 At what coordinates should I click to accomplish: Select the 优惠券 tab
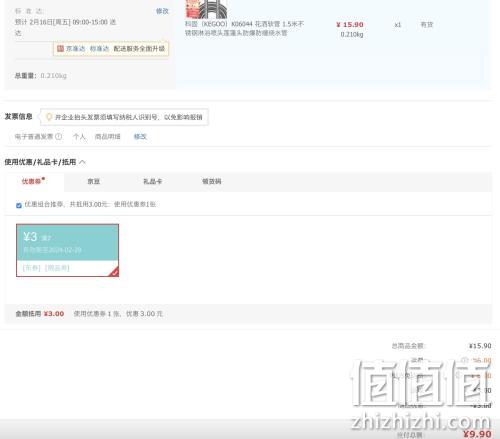(x=33, y=181)
